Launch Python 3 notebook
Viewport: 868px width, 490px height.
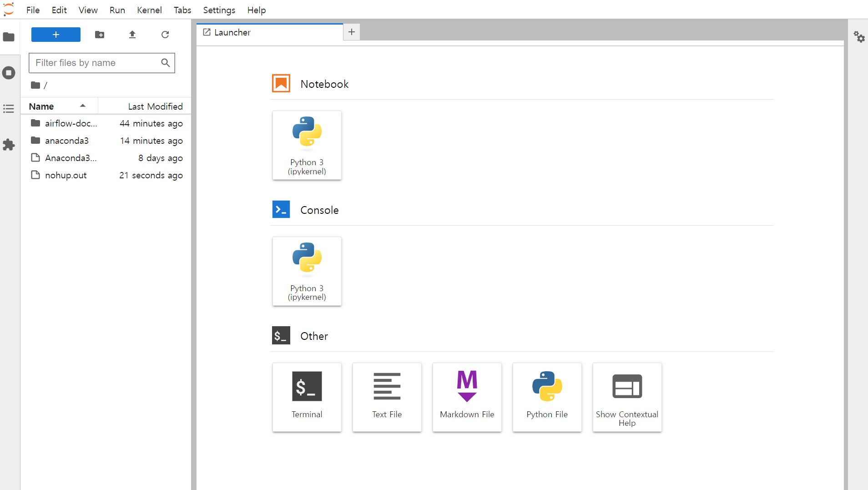[x=307, y=146]
